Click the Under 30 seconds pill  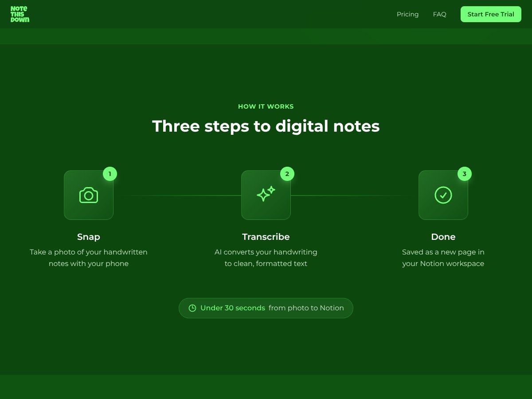266,308
